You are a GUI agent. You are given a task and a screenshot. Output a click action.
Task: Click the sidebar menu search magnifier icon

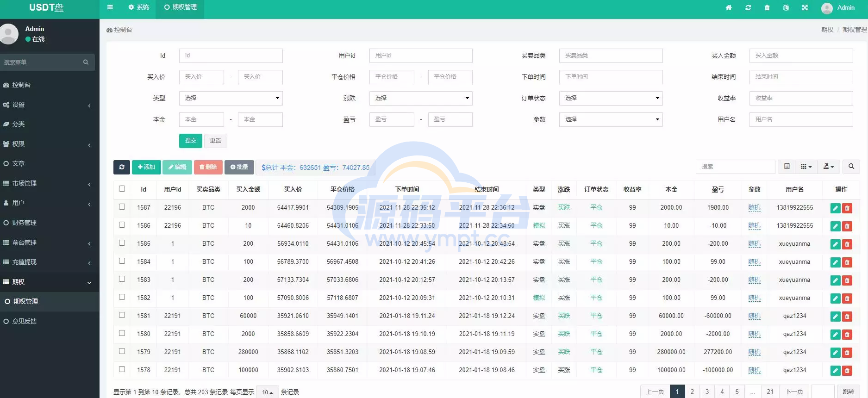coord(86,62)
